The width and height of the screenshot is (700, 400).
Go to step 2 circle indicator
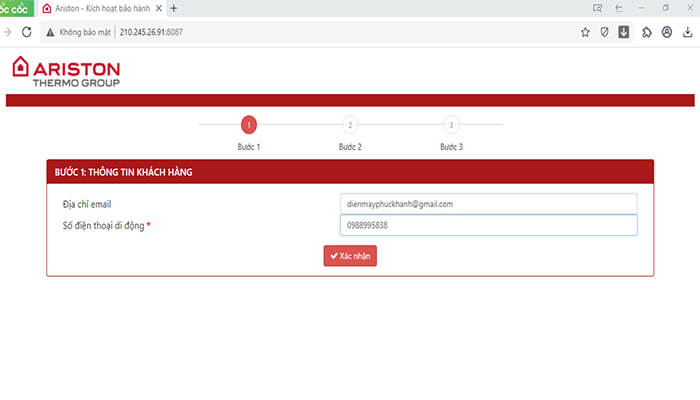(350, 125)
